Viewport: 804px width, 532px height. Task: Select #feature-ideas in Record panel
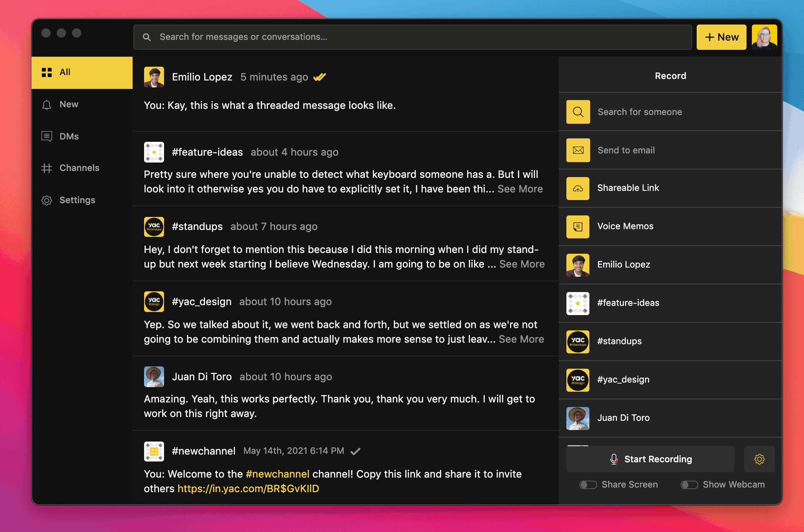(x=670, y=303)
